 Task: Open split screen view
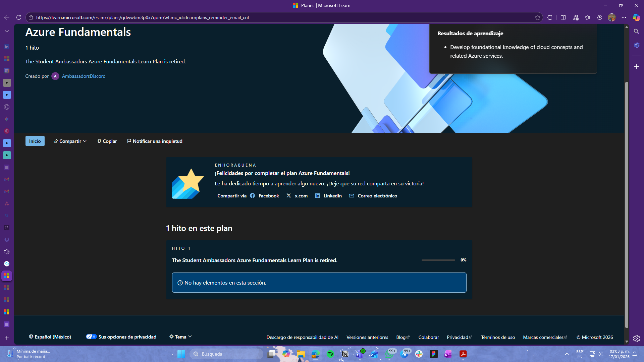[563, 17]
